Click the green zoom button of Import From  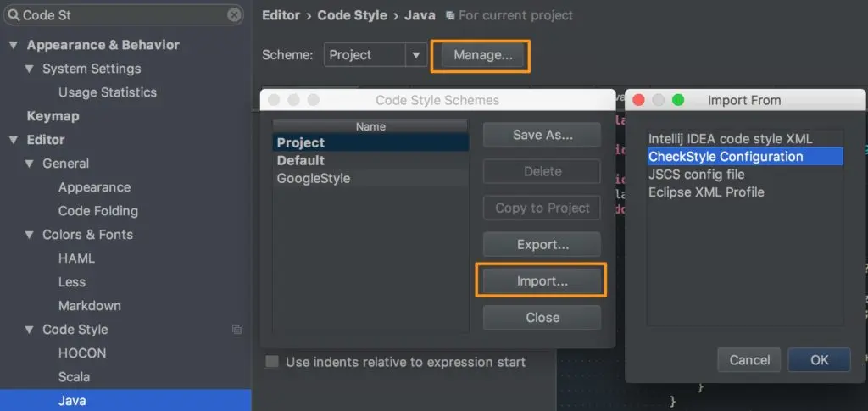(678, 100)
